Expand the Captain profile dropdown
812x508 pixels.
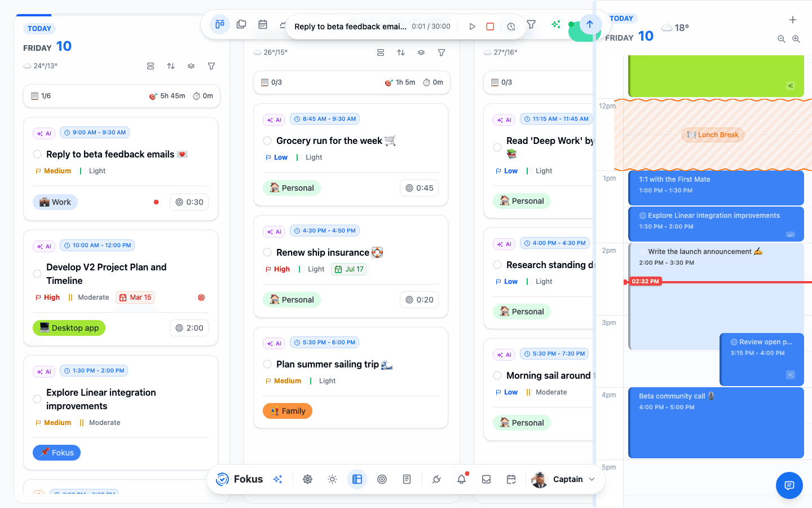592,479
